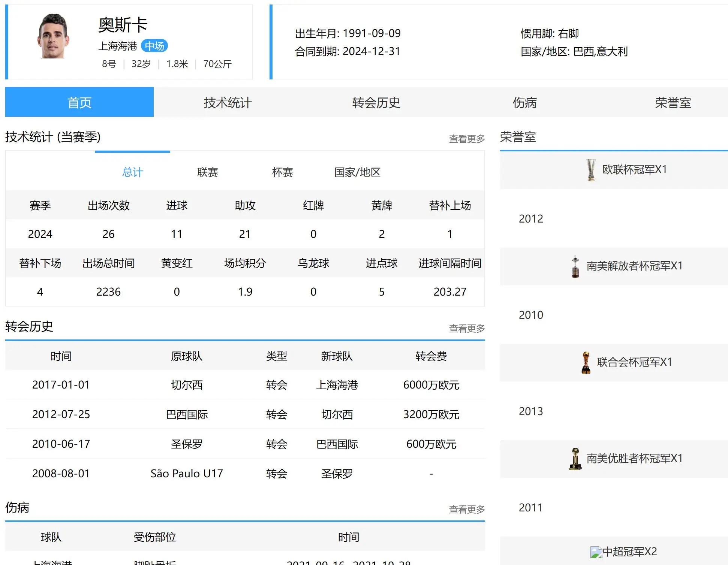
Task: Select the 总计 stats sub-tab
Action: (x=133, y=172)
